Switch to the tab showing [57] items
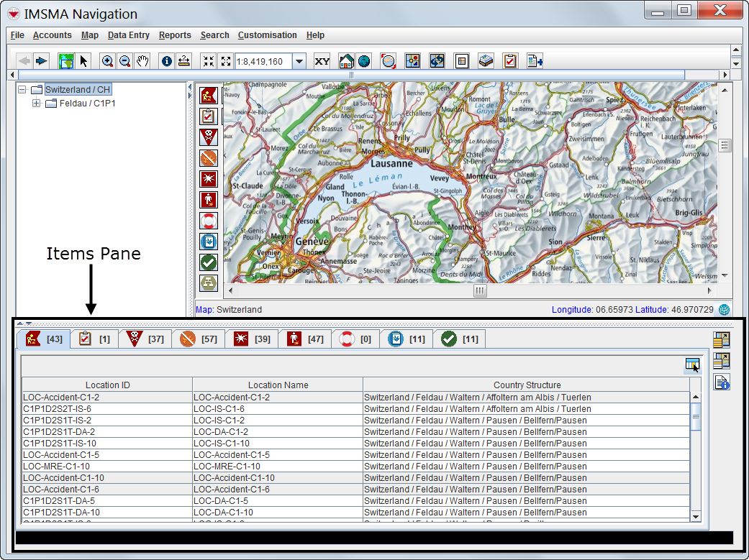The image size is (749, 560). pyautogui.click(x=198, y=339)
